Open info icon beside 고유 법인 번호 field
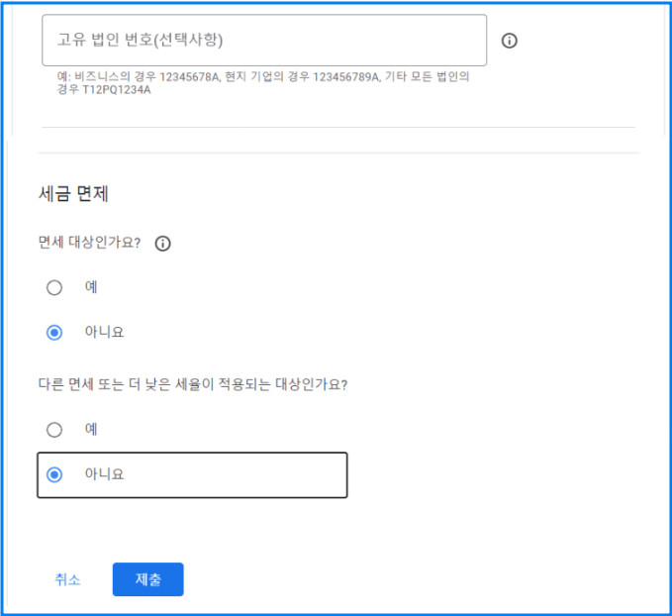This screenshot has width=672, height=616. click(509, 41)
